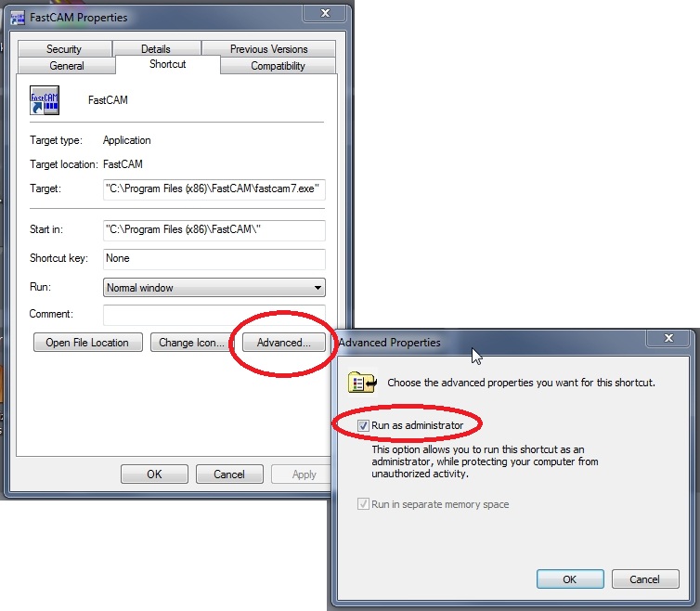Click the Shortcut key field
The image size is (700, 611).
point(214,258)
